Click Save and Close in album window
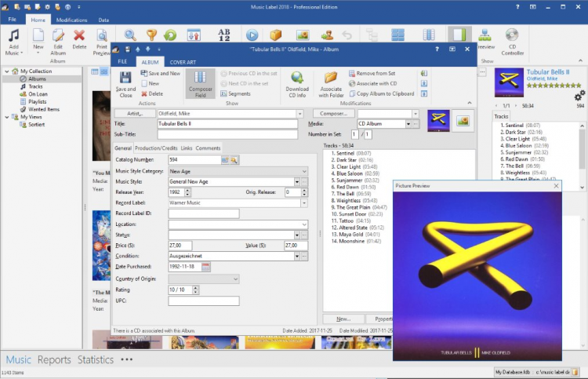588x379 pixels. click(x=125, y=84)
